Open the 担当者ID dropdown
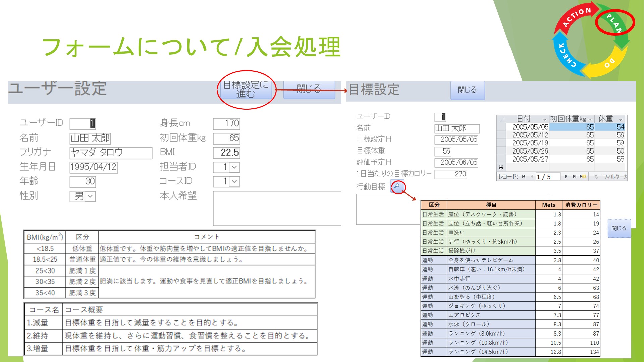Image resolution: width=644 pixels, height=362 pixels. [234, 167]
